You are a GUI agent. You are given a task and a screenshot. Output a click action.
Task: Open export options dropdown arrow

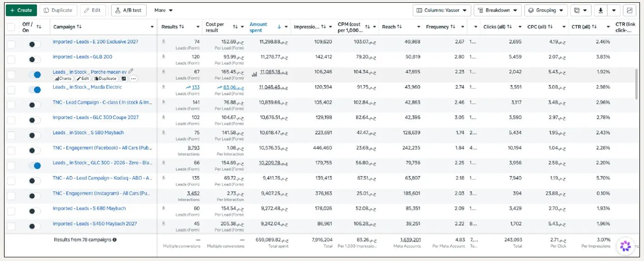pyautogui.click(x=614, y=10)
